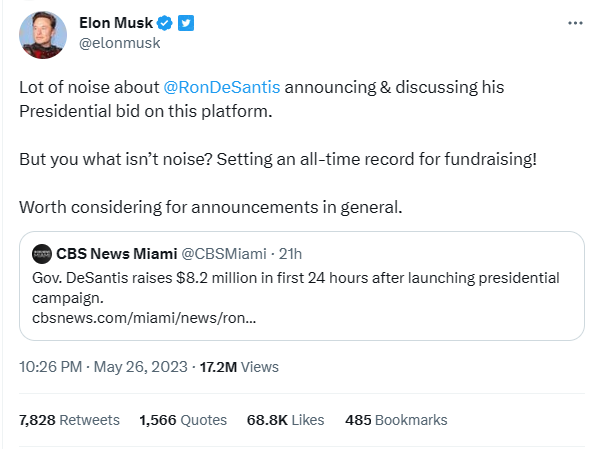The height and width of the screenshot is (449, 601).
Task: Click the tweet text about all-time fundraising record
Action: pyautogui.click(x=278, y=159)
